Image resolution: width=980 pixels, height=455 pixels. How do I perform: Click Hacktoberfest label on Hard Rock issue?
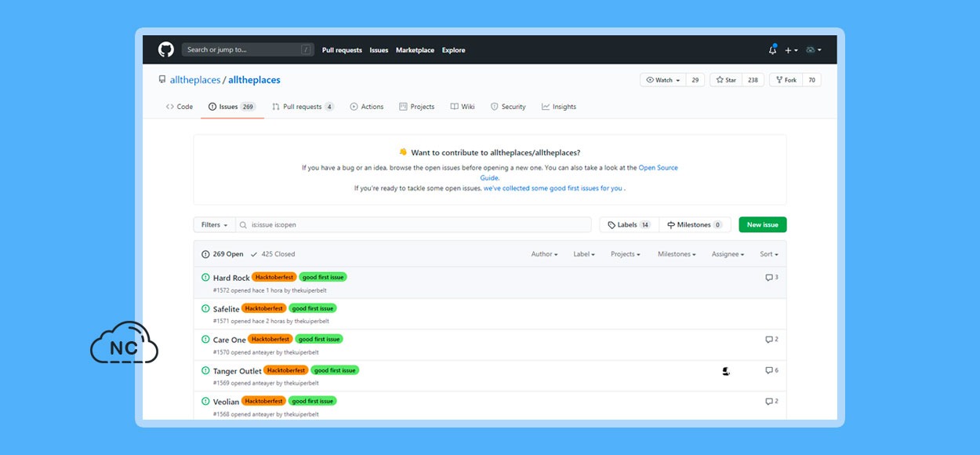[274, 277]
